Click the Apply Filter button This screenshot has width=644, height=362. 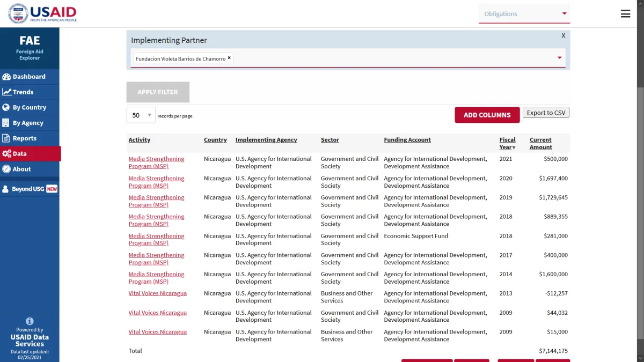158,92
